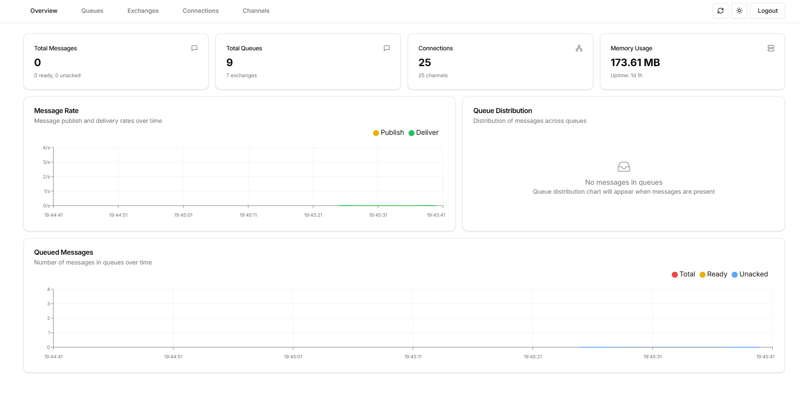
Task: Switch to the Queues tab
Action: [92, 11]
